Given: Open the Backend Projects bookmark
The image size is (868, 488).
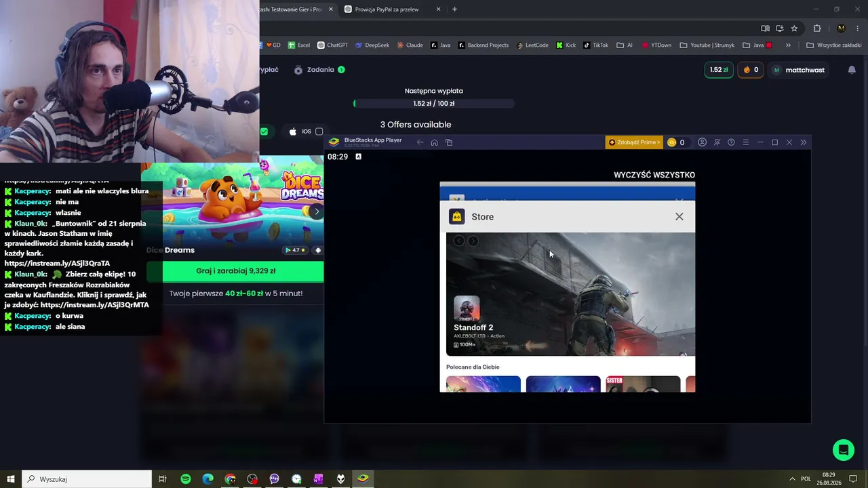Looking at the screenshot, I should (484, 45).
